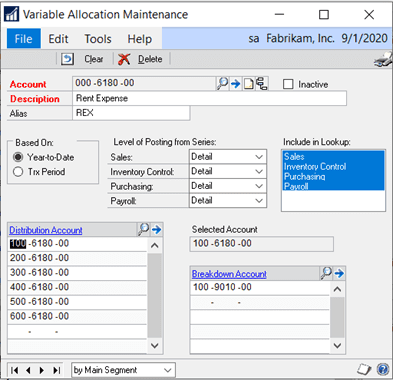Open the Help menu
The image size is (393, 380).
point(139,39)
